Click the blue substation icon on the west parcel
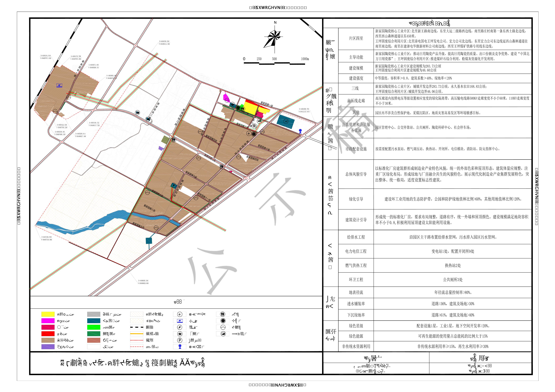Screen dimensions: 555x392 pyautogui.click(x=59, y=85)
